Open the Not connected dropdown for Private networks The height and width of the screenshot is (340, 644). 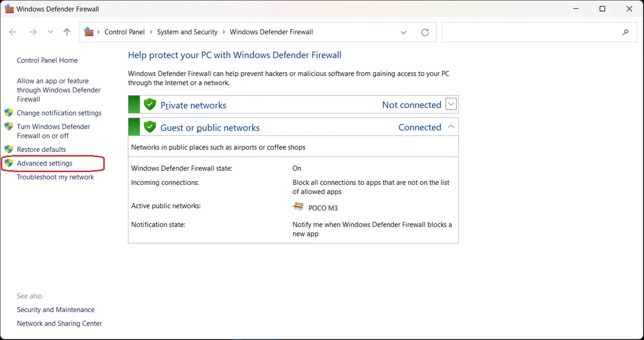click(x=450, y=104)
